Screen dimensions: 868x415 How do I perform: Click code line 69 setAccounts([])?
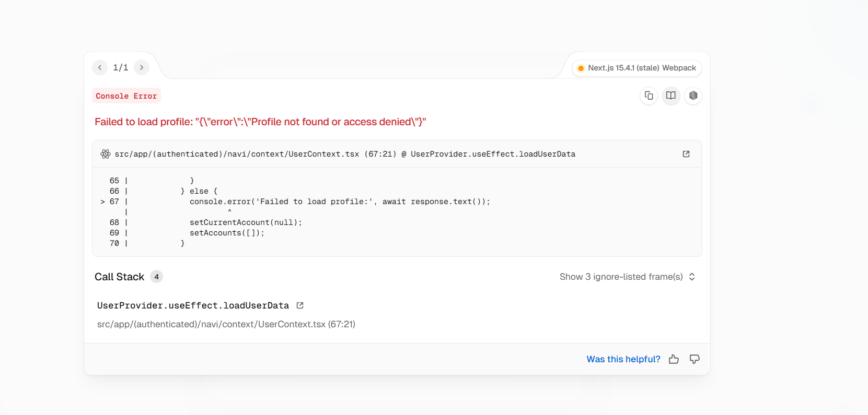pos(227,233)
